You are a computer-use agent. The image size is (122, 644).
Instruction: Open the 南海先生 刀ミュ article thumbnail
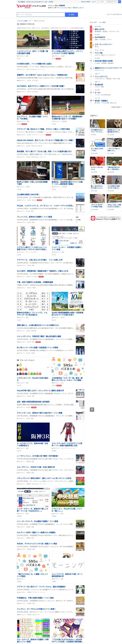pyautogui.click(x=68, y=171)
